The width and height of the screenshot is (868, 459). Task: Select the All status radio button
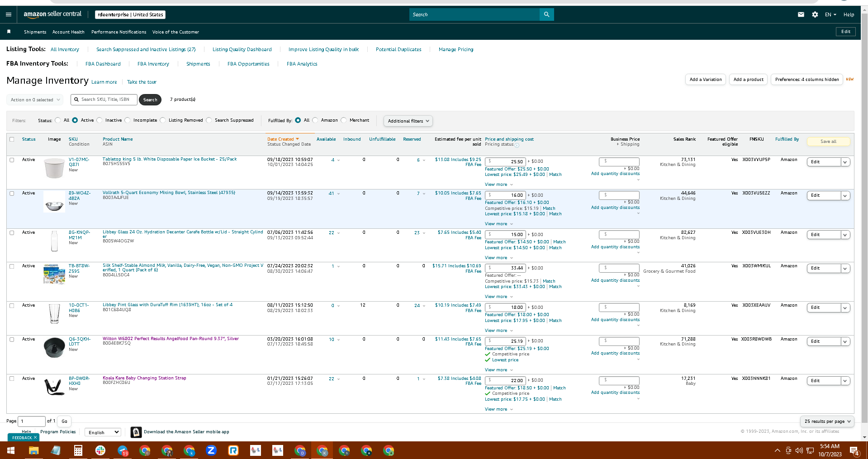click(58, 120)
